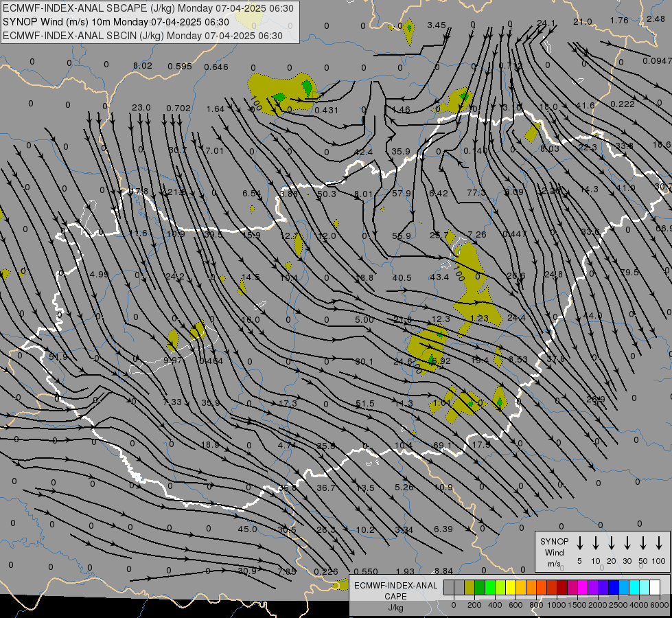
Task: Click the 57.9 value on the map
Action: (402, 194)
